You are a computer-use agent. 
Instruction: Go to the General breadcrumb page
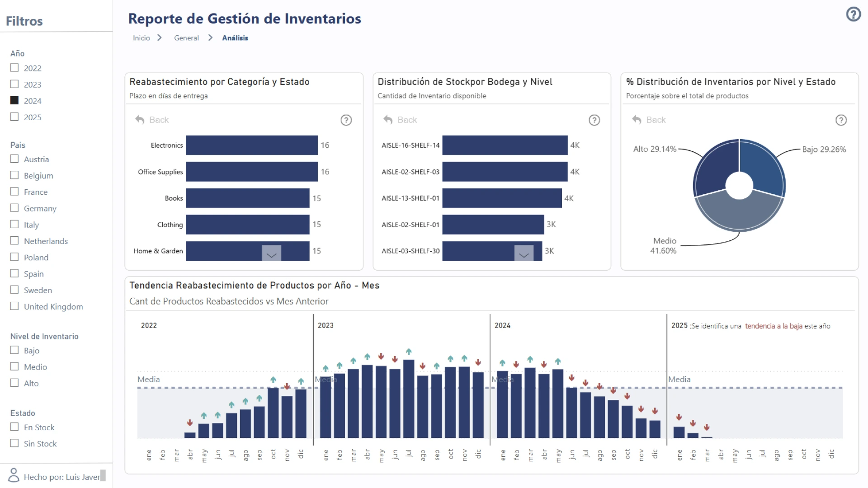pos(186,38)
